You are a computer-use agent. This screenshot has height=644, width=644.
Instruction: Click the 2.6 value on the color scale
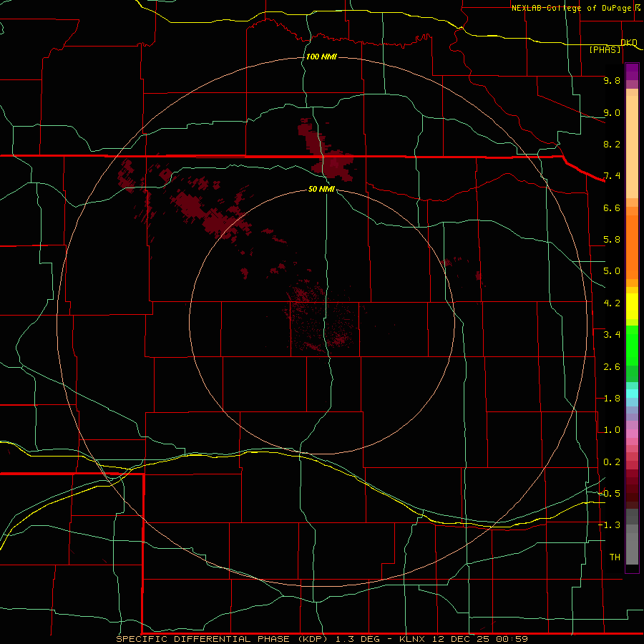612,367
